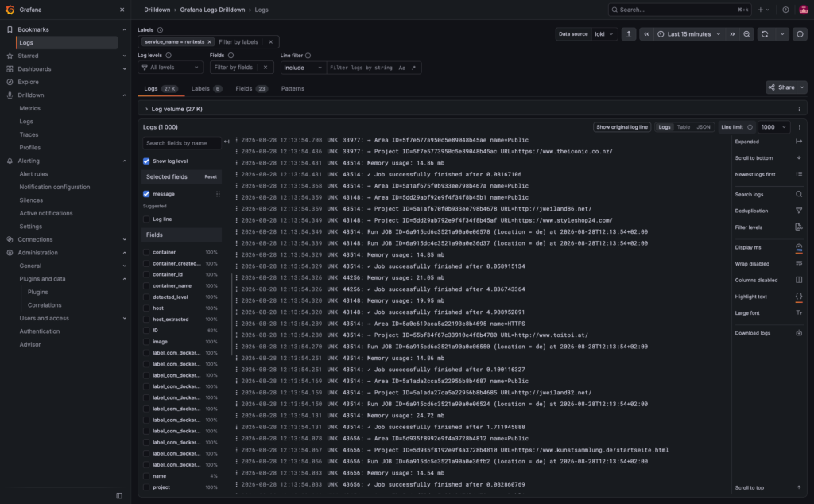Click the Search fields by name input
This screenshot has width=814, height=504.
[181, 143]
